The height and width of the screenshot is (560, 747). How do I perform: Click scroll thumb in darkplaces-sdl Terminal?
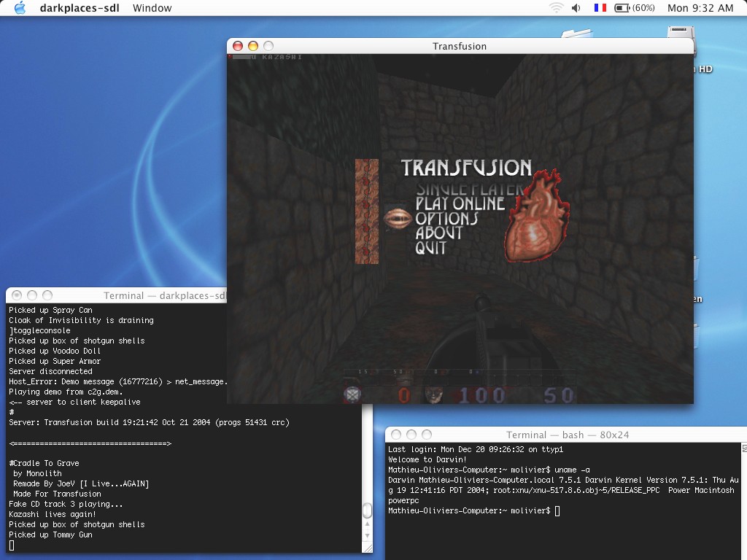point(368,510)
